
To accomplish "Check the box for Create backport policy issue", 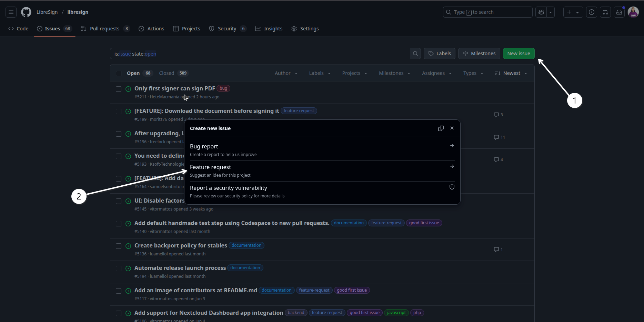I will pos(119,246).
